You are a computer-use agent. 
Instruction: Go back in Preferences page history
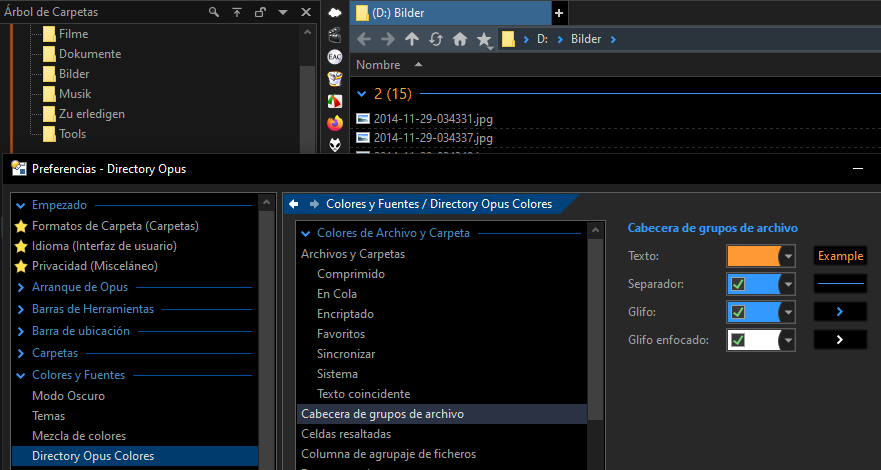[293, 204]
